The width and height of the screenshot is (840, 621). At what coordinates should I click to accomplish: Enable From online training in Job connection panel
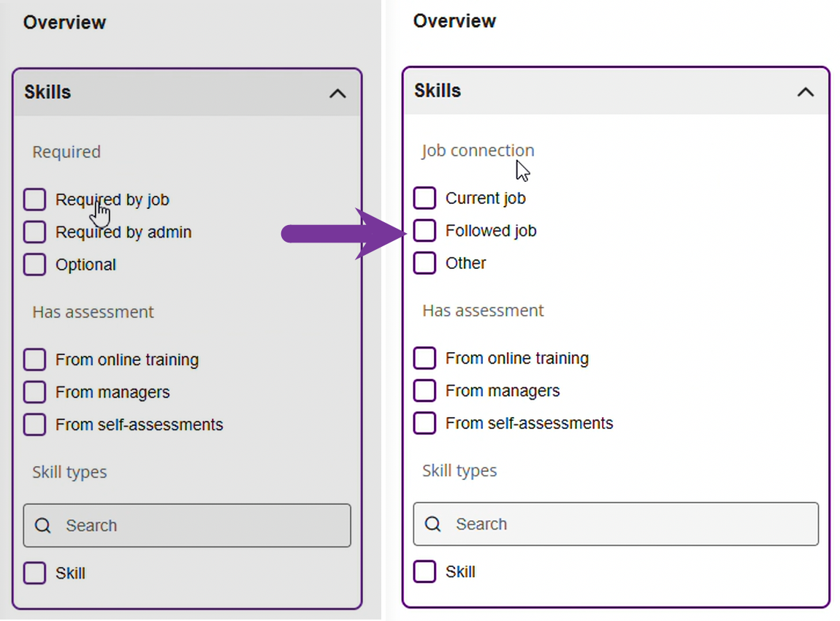pyautogui.click(x=424, y=358)
